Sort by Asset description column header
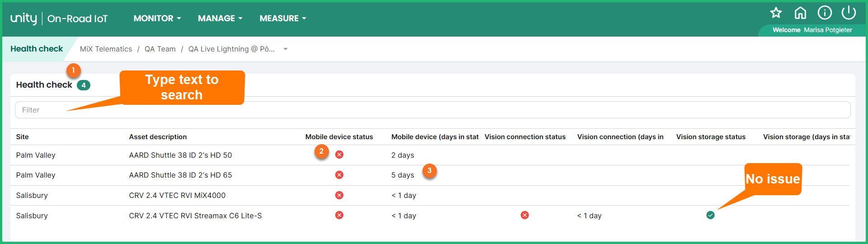 158,137
